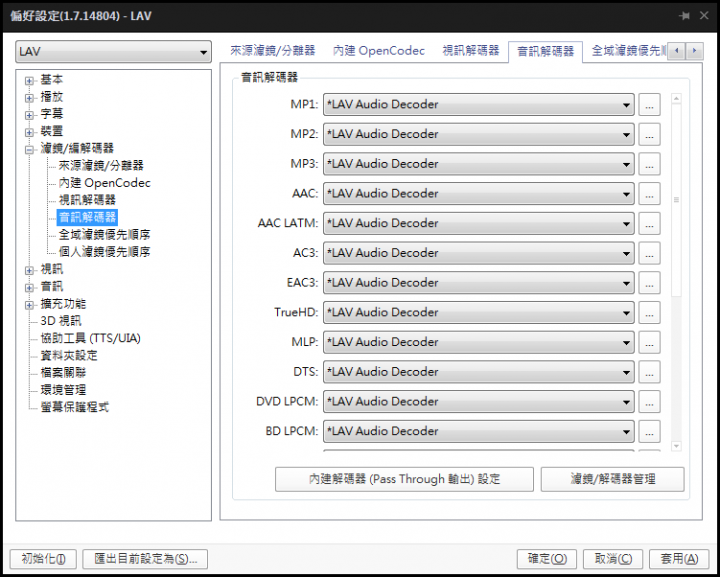Switch to the 來源濾鏡/分離器 tab
Image resolution: width=720 pixels, height=577 pixels.
click(273, 50)
